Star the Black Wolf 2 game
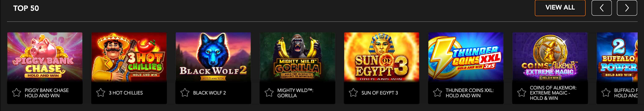This screenshot has width=644, height=111. pyautogui.click(x=185, y=93)
